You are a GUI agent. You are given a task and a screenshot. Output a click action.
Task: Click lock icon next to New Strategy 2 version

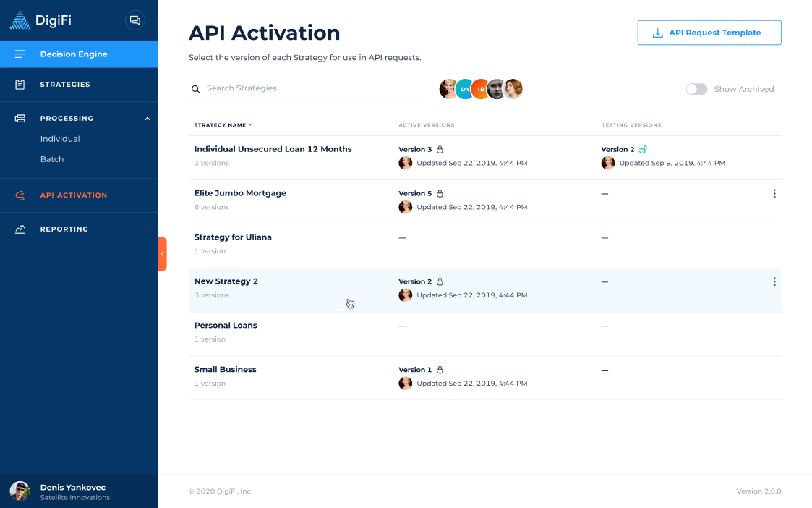click(440, 281)
